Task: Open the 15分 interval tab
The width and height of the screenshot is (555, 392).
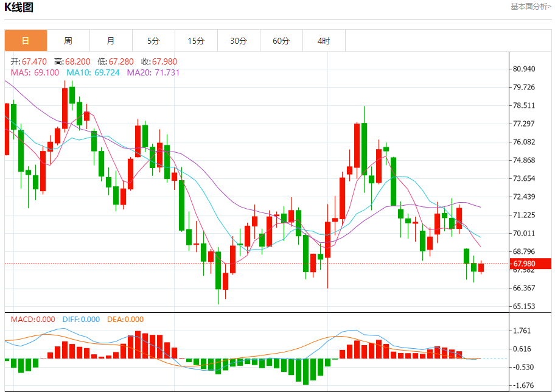Action: 196,41
